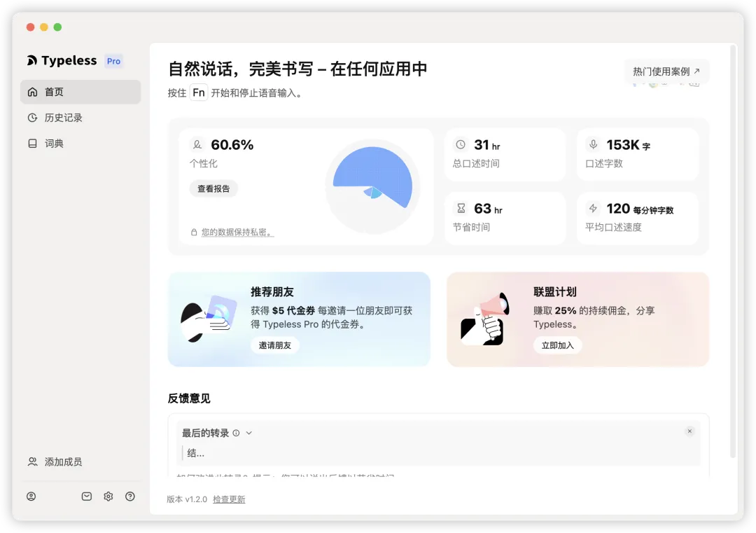Open settings gear icon in sidebar footer
The image size is (756, 533).
coord(108,497)
